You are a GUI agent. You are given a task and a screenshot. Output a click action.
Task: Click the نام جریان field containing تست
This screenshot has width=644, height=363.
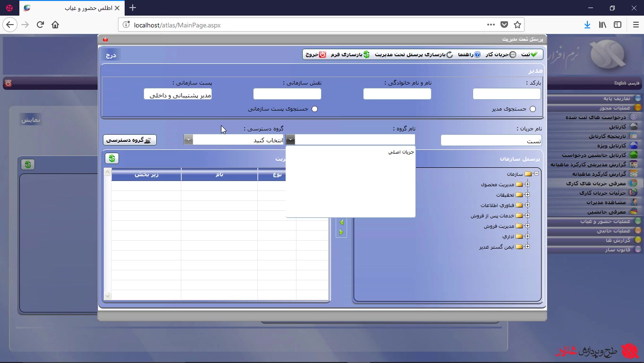491,140
